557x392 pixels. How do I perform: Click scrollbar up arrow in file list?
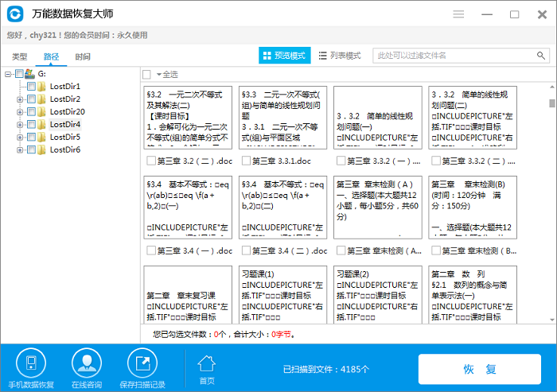(x=551, y=87)
